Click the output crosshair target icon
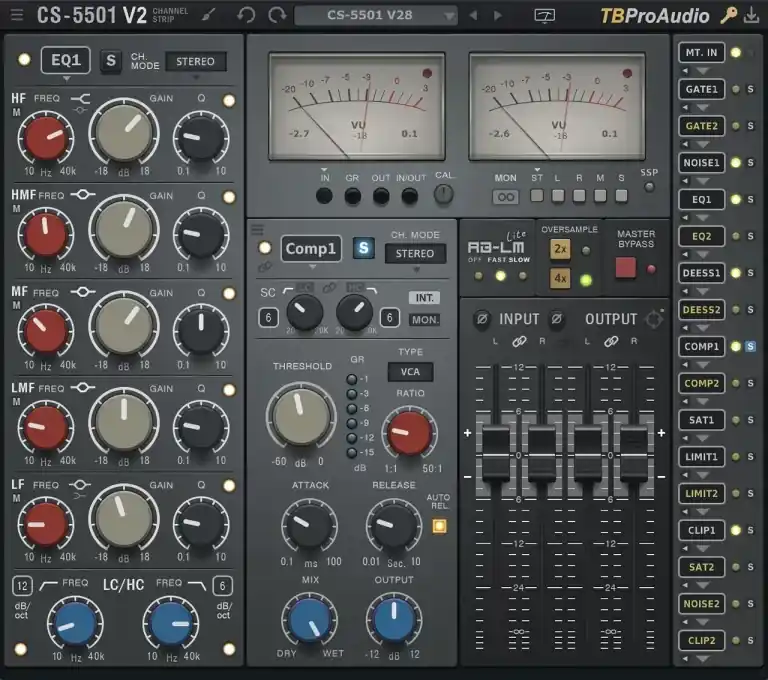Screen dimensions: 768x680 pyautogui.click(x=654, y=319)
